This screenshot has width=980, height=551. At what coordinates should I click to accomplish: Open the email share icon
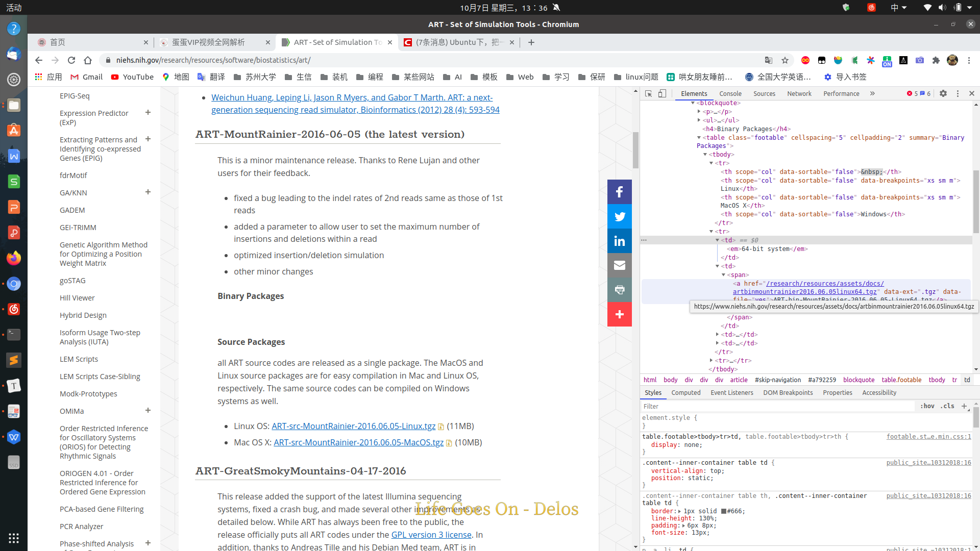[619, 265]
